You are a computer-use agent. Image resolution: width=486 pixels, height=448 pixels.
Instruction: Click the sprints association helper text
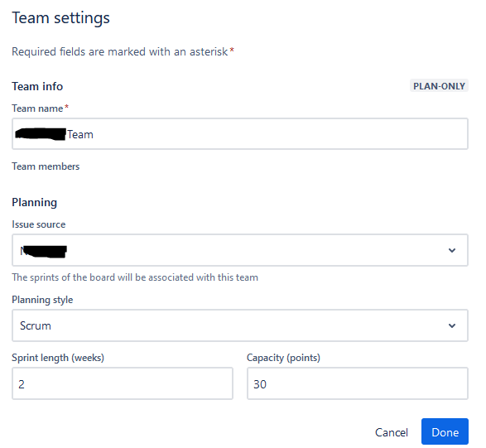point(135,277)
